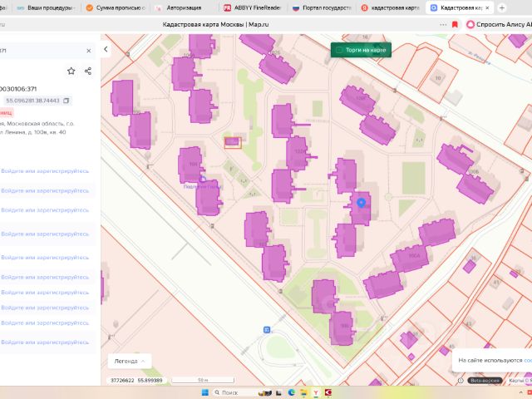Viewport: 532px width, 399px height.
Task: Click first 'Войдите или зарегистрируйтесь' link
Action: tap(45, 171)
